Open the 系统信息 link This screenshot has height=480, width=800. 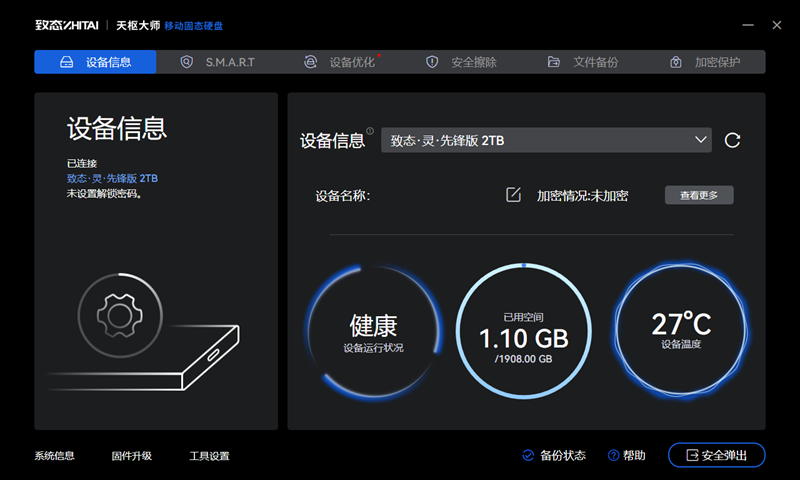pos(55,456)
